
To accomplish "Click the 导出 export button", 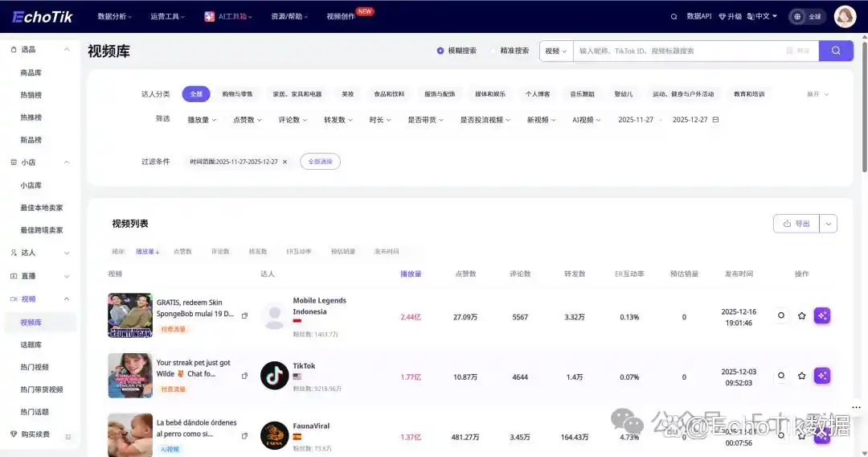I will 796,224.
